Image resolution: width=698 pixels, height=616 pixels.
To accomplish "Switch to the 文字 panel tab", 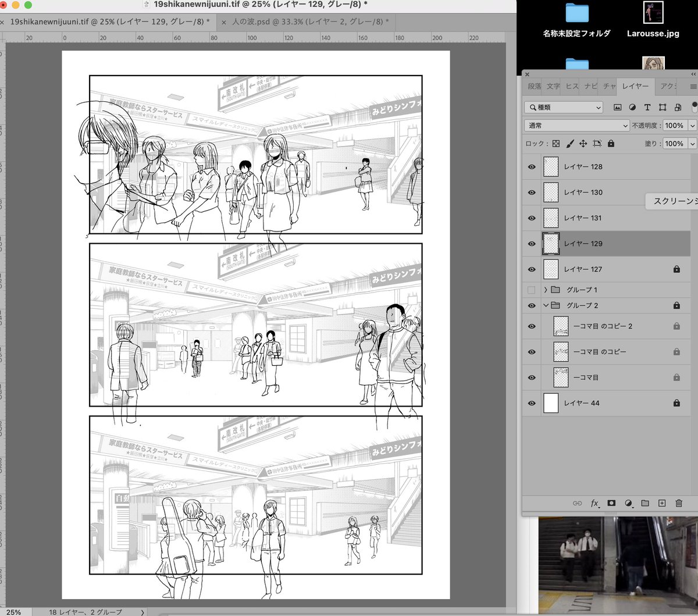I will click(x=553, y=86).
